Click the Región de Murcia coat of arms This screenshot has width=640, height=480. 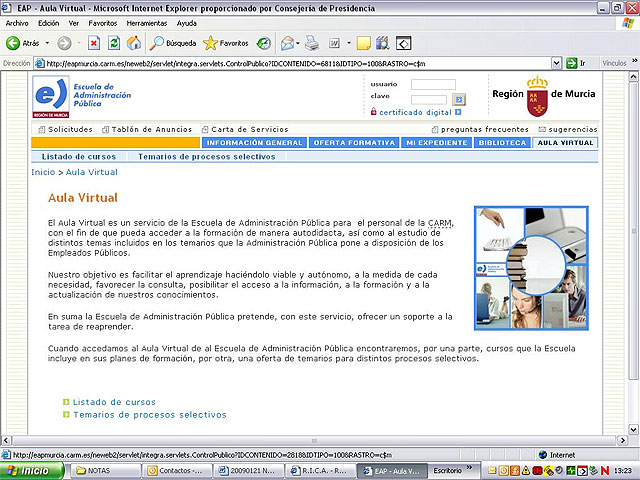coord(537,96)
